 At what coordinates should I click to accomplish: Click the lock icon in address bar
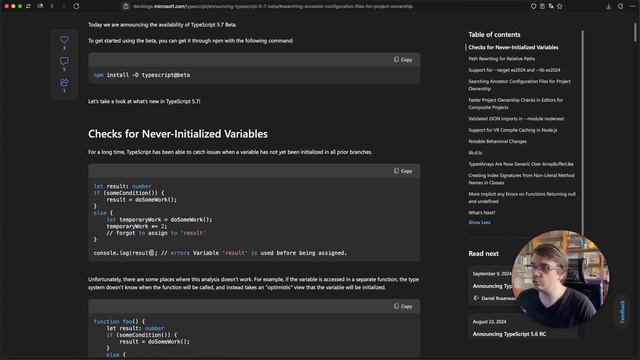click(126, 6)
